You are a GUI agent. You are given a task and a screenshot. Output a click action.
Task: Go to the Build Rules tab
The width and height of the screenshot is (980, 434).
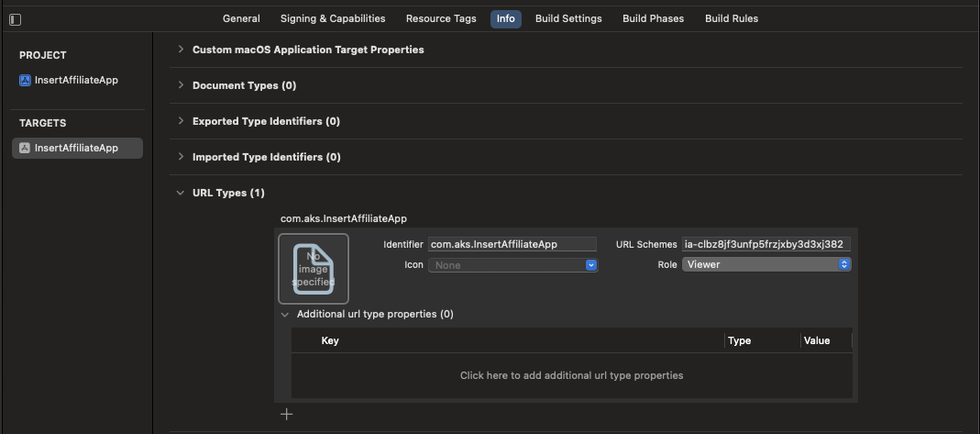point(732,18)
